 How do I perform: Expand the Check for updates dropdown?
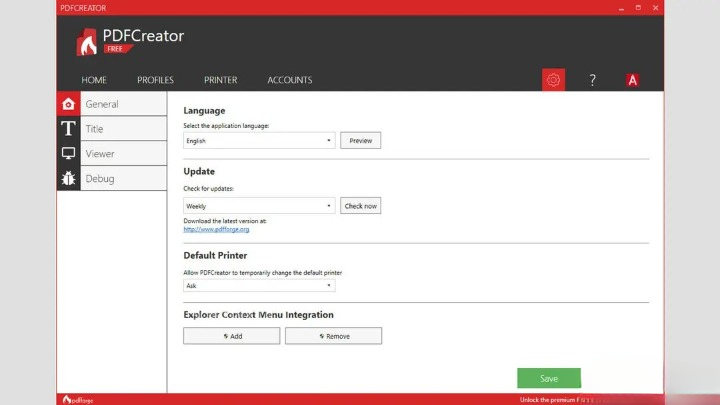click(259, 206)
